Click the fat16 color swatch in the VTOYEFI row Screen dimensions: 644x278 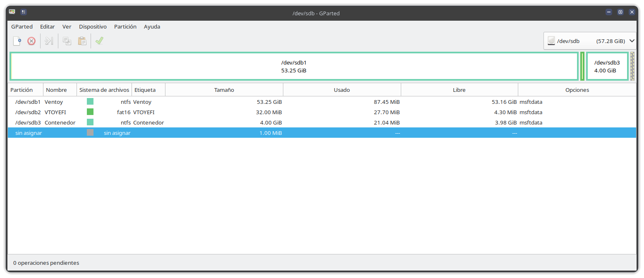point(90,112)
